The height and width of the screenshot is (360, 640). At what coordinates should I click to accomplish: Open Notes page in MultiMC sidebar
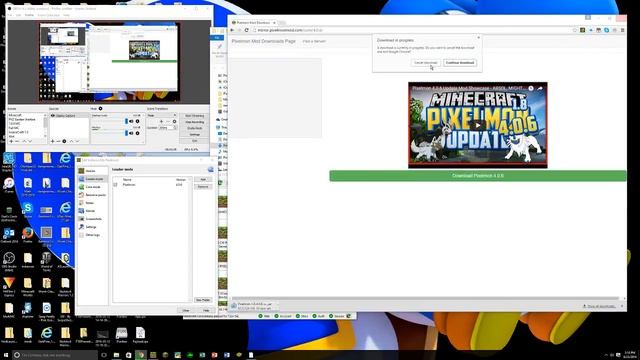tap(93, 203)
